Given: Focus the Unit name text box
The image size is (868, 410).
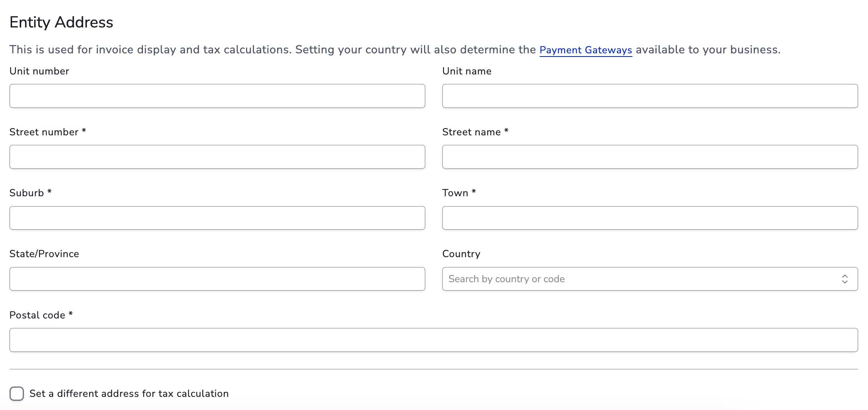Looking at the screenshot, I should [650, 96].
